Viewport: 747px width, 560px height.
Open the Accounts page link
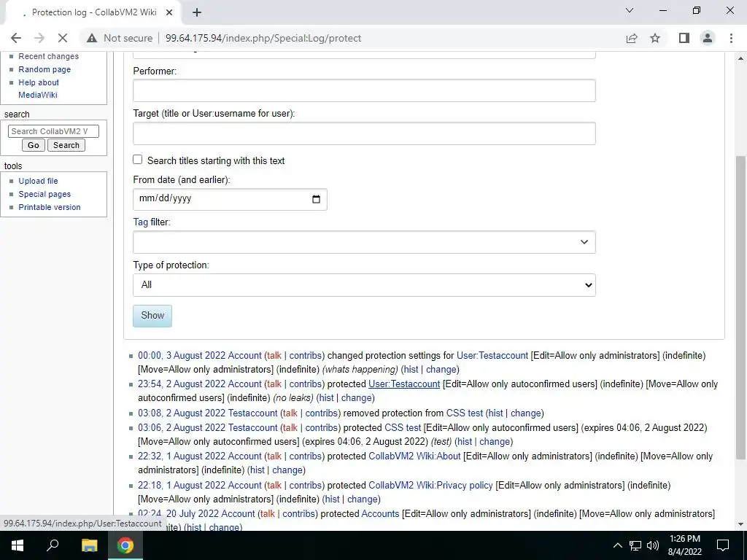380,514
